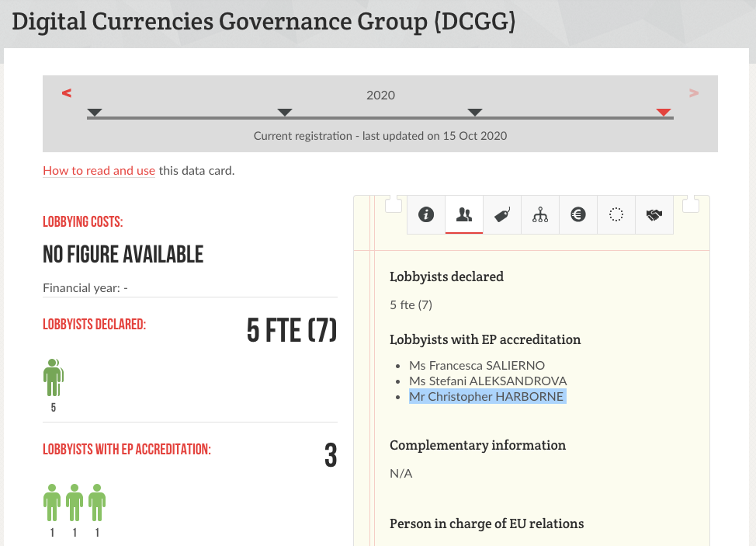Select the red current registration marker
Screen dimensions: 756x546
pos(664,113)
